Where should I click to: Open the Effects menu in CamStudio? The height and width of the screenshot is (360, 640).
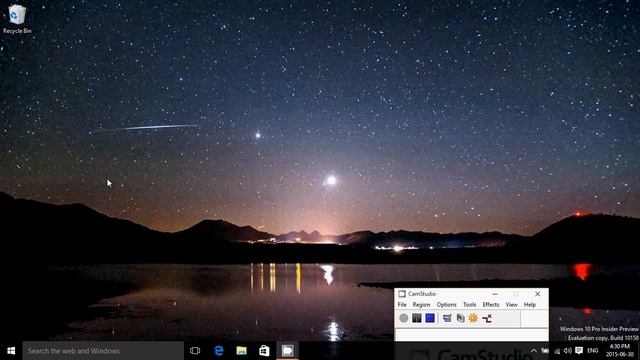491,304
